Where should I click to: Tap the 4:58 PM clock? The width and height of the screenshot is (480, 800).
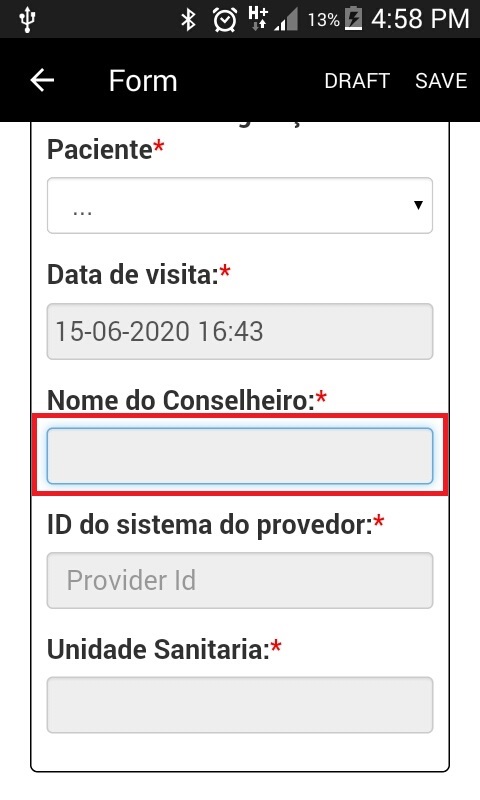coord(419,19)
